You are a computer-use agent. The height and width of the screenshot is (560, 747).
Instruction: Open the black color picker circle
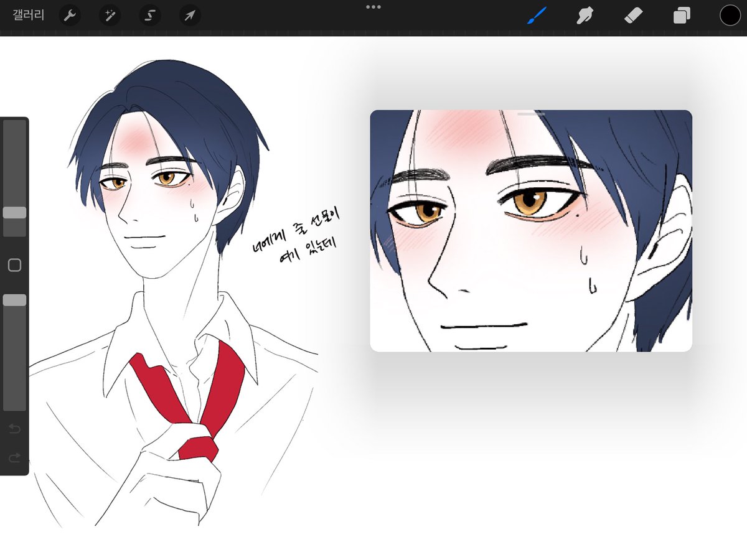coord(730,16)
